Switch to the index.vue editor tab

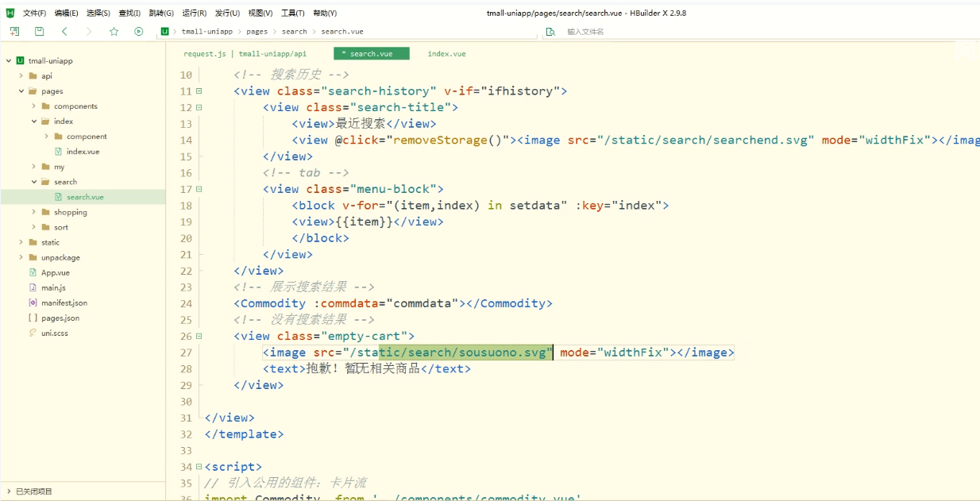click(x=447, y=54)
